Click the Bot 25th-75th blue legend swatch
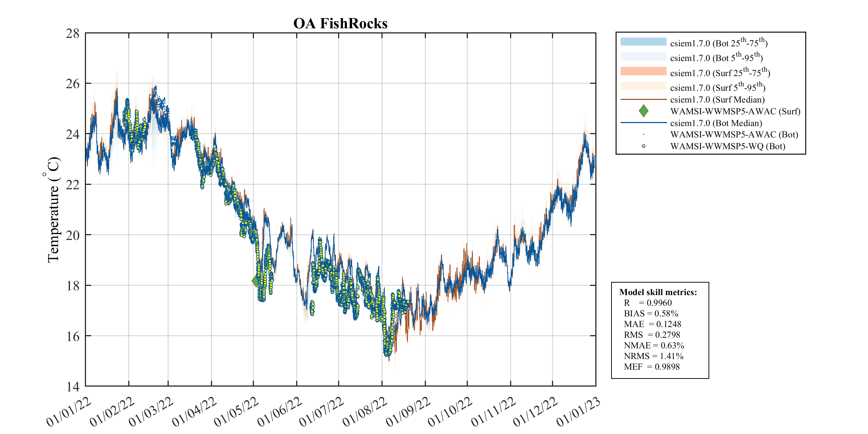The image size is (868, 434). 643,42
